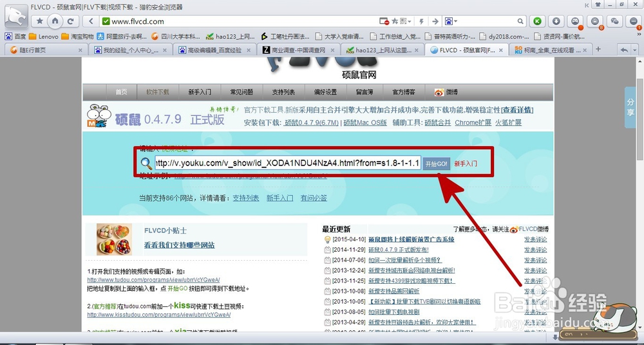Open the 偏好设置 menu item

pyautogui.click(x=325, y=92)
